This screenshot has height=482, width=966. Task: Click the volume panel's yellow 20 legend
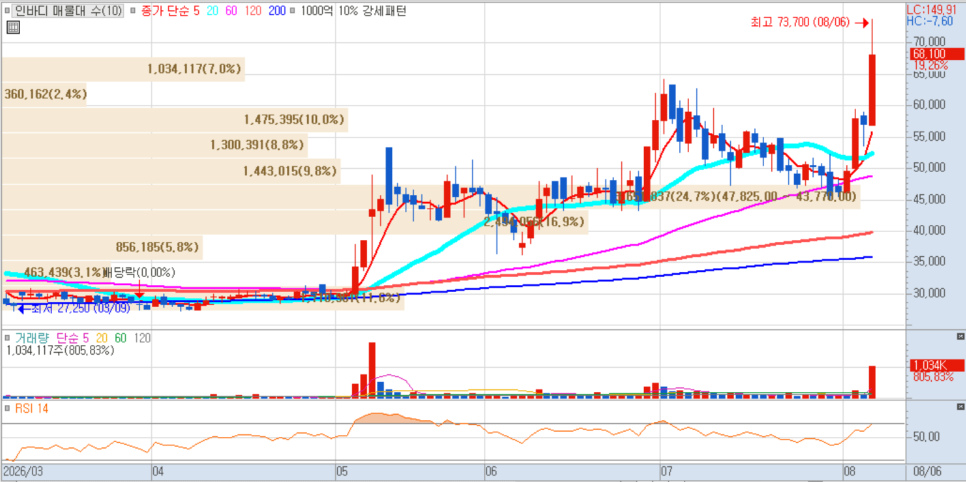102,338
